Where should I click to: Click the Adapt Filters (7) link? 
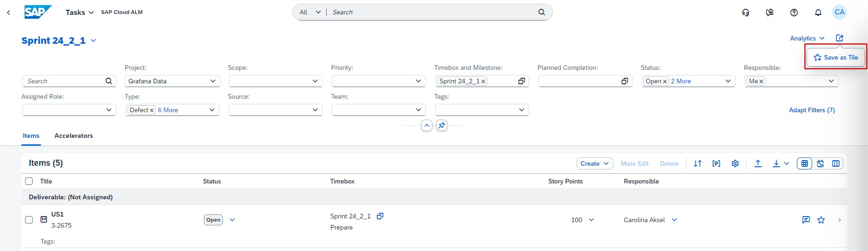click(x=812, y=110)
